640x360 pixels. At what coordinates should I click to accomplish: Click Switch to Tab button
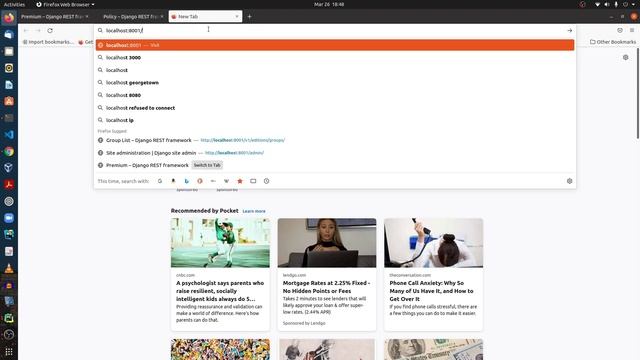(x=207, y=165)
